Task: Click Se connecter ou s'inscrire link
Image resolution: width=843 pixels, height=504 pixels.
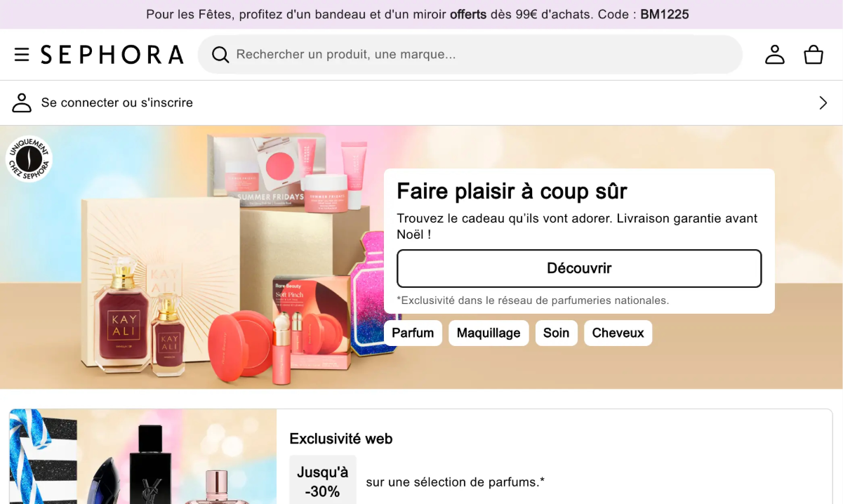Action: pos(117,102)
